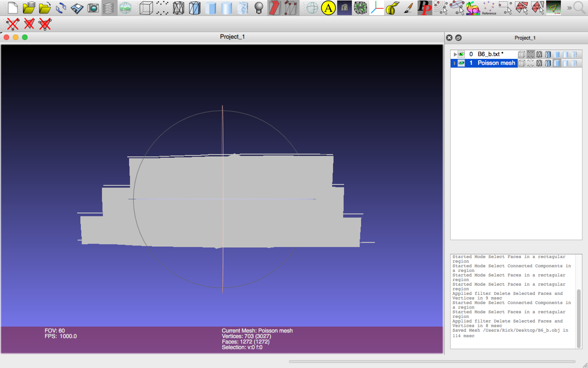Activate the XYZ axis manipulator tool
The image size is (588, 368).
click(377, 8)
